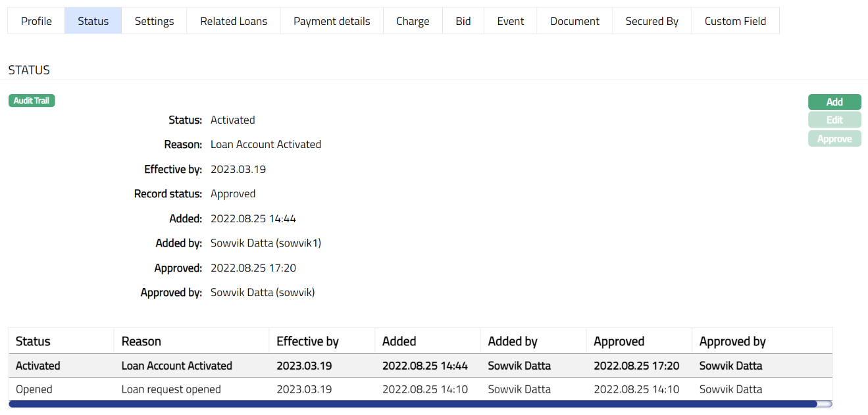View the Secured By tab
The height and width of the screenshot is (415, 868).
(651, 21)
